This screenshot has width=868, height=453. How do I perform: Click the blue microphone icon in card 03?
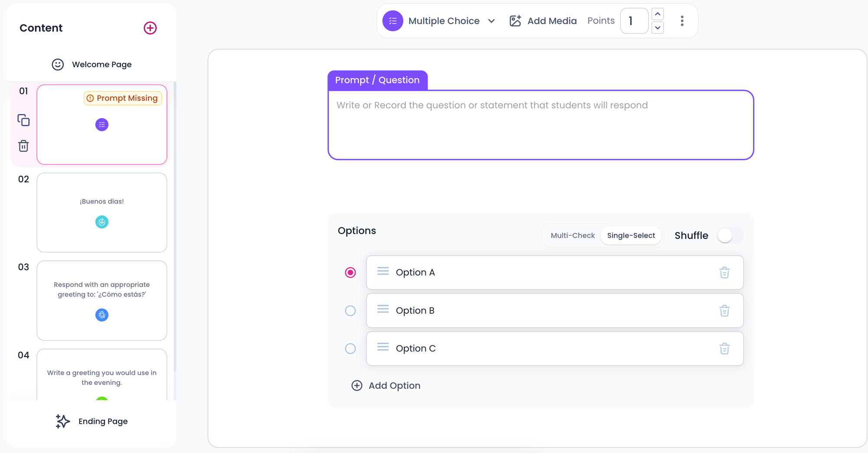[x=102, y=315]
